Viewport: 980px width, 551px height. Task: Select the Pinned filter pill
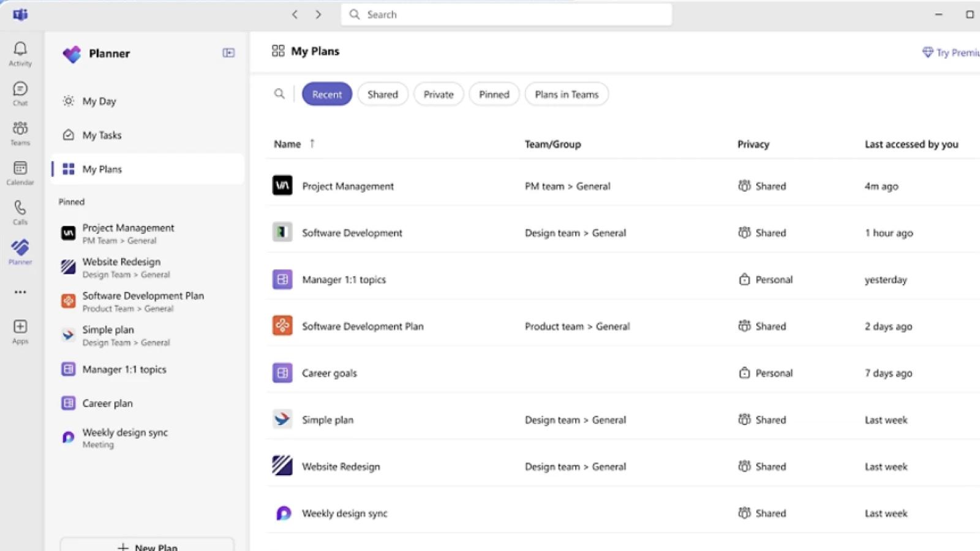pyautogui.click(x=494, y=94)
